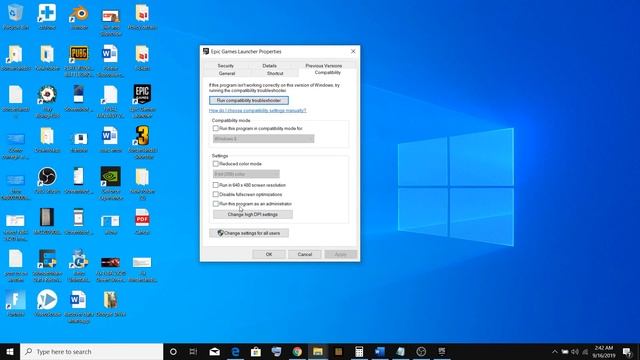Open the Recycle Bin desktop icon

[x=16, y=17]
